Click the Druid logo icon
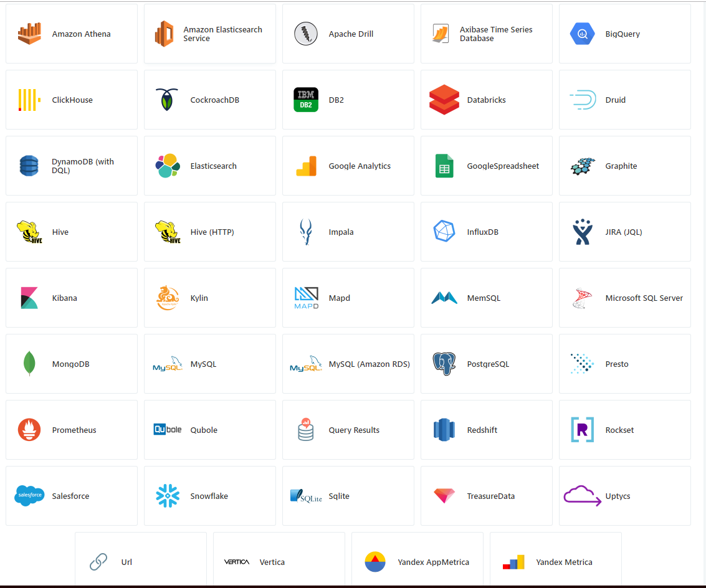The height and width of the screenshot is (588, 706). (583, 100)
